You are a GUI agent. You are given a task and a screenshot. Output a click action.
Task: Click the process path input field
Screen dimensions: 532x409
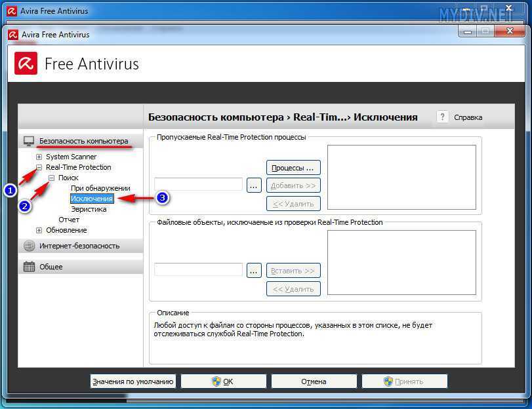pos(198,185)
